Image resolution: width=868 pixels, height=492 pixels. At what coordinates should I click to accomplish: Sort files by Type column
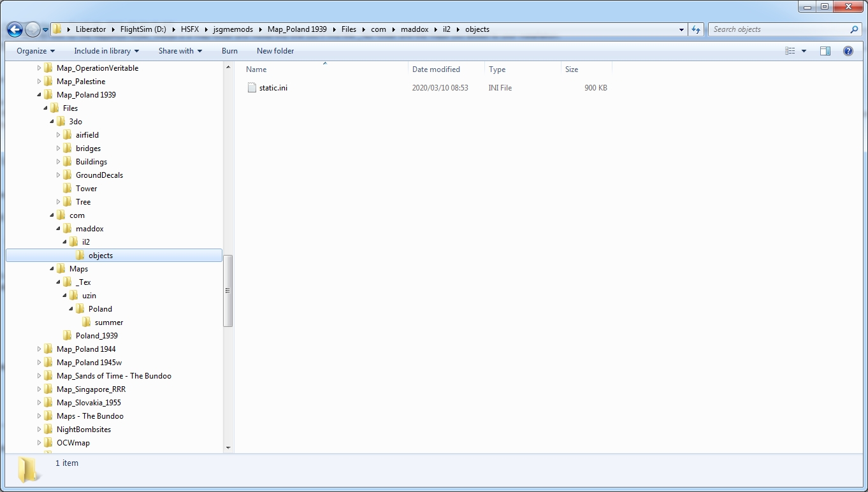(523, 69)
